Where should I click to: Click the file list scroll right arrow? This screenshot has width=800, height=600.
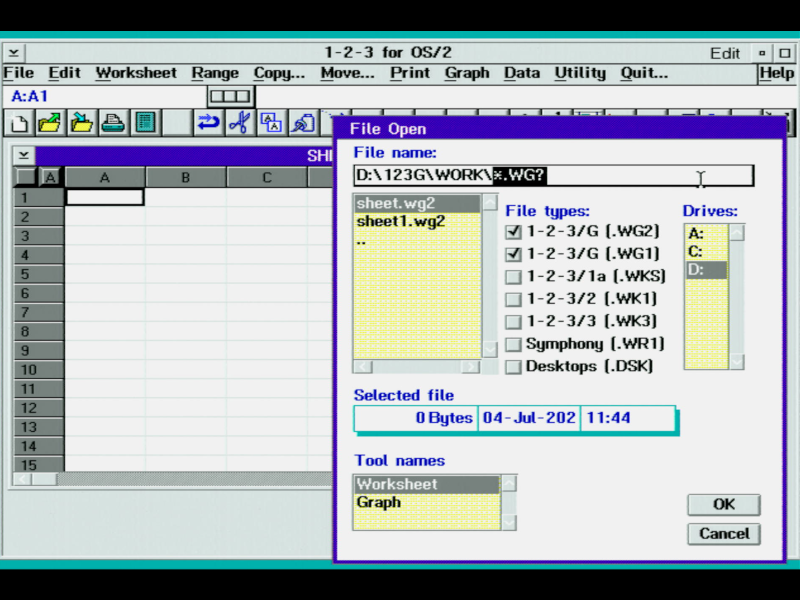(x=471, y=367)
